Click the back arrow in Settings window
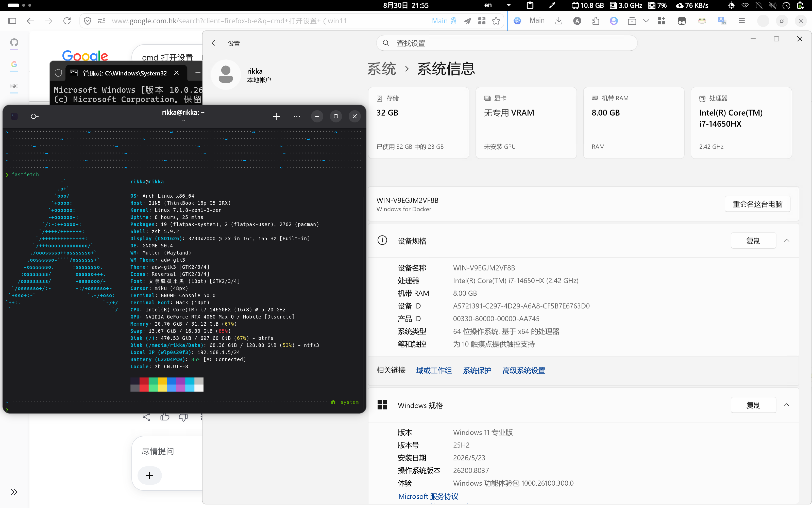 pyautogui.click(x=215, y=43)
